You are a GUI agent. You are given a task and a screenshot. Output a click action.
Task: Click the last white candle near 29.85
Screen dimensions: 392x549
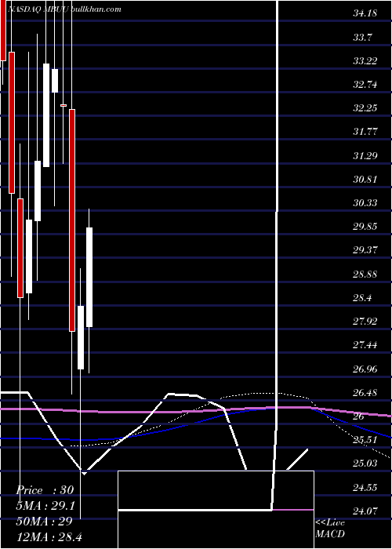pyautogui.click(x=89, y=278)
